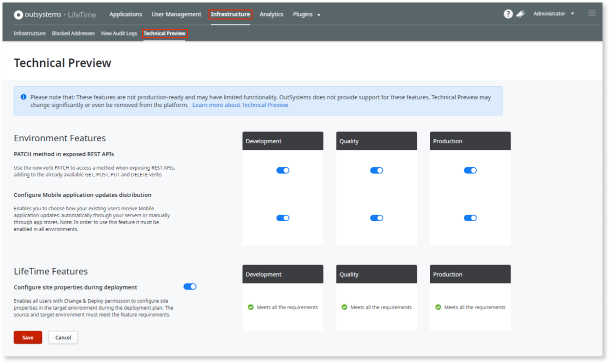Disable PATCH method toggle for Development

click(282, 170)
